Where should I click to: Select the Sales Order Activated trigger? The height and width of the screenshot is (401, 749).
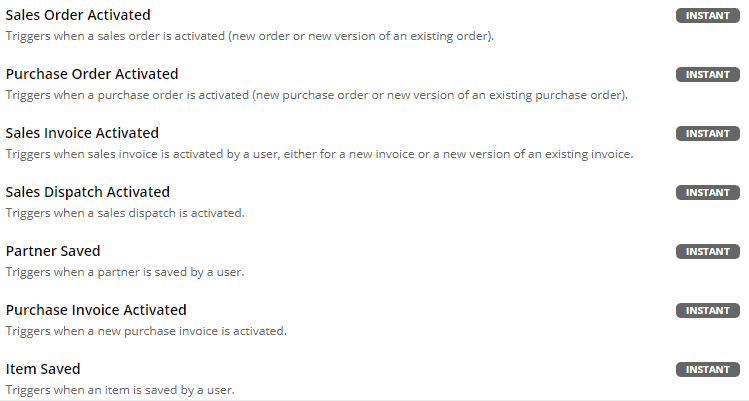tap(78, 15)
